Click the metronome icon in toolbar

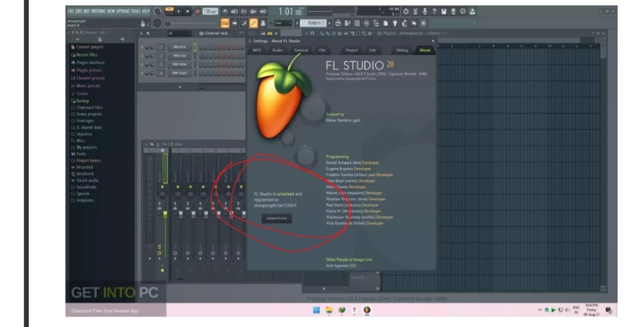tap(225, 11)
